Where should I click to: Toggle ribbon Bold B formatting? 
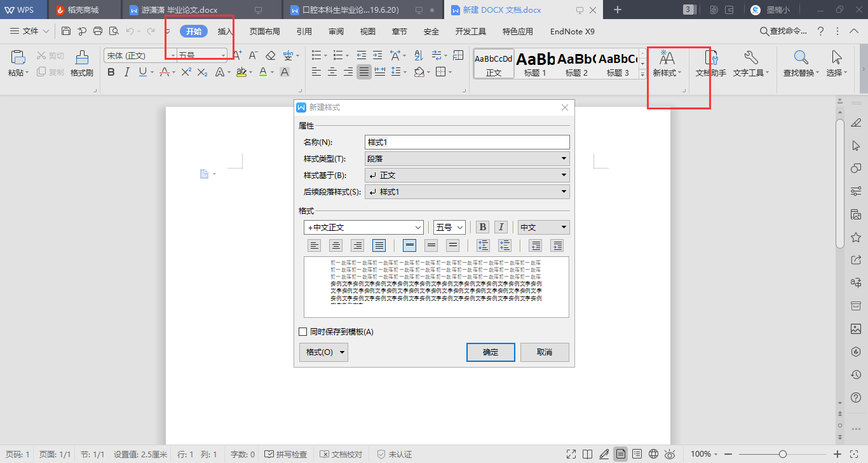(x=111, y=73)
